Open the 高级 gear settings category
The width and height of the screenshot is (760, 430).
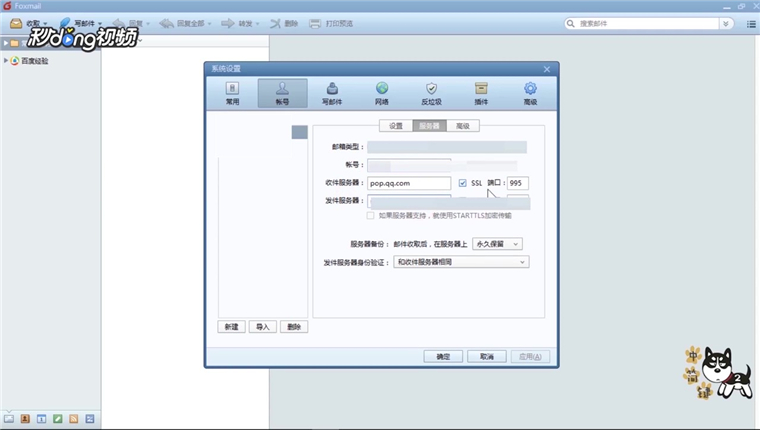[530, 94]
